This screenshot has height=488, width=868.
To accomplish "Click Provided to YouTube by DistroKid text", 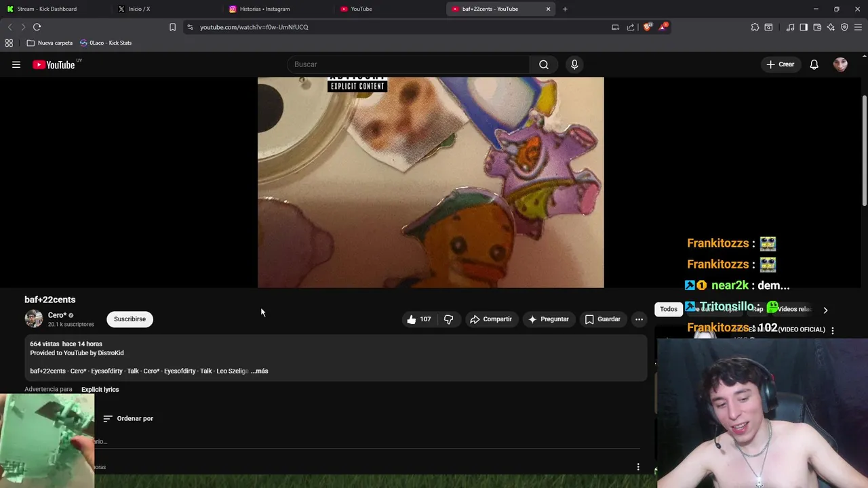I will coord(77,353).
